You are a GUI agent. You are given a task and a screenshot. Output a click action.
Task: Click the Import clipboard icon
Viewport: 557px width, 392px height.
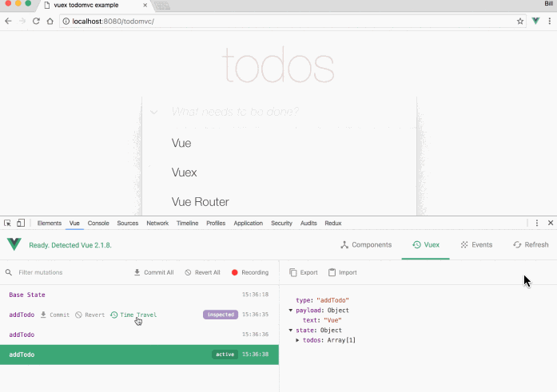(332, 272)
